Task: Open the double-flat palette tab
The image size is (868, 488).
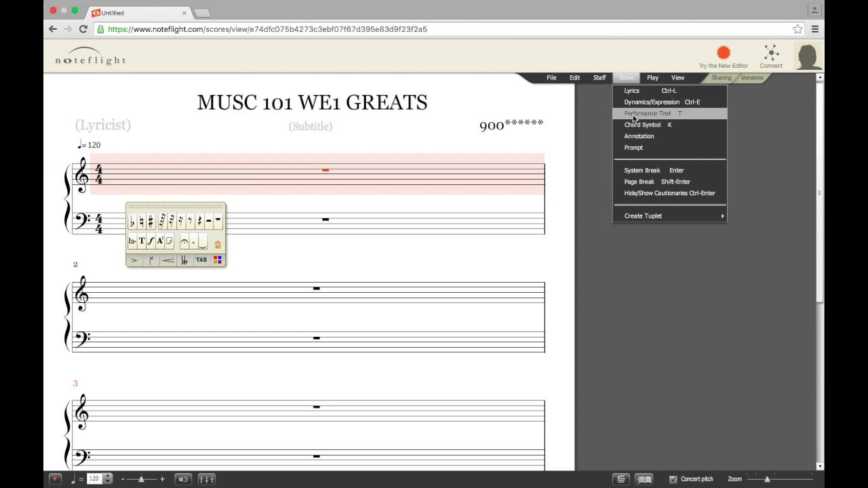Action: (x=184, y=260)
